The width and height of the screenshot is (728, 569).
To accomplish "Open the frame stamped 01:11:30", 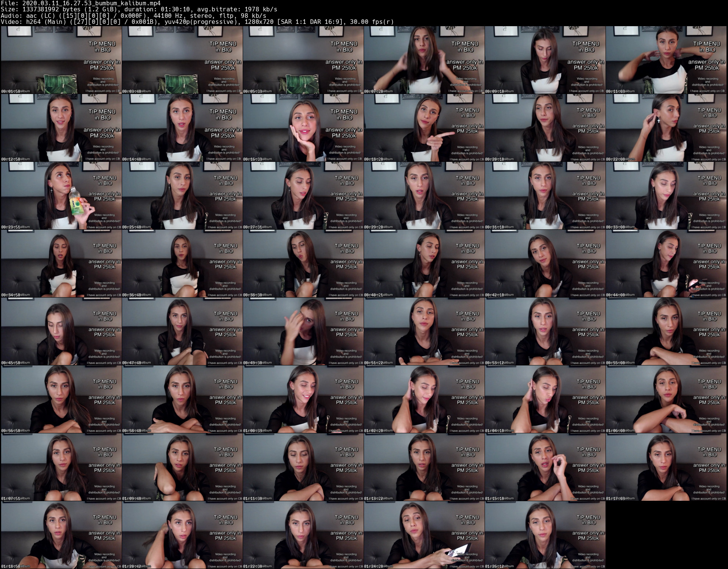I will coord(303,467).
